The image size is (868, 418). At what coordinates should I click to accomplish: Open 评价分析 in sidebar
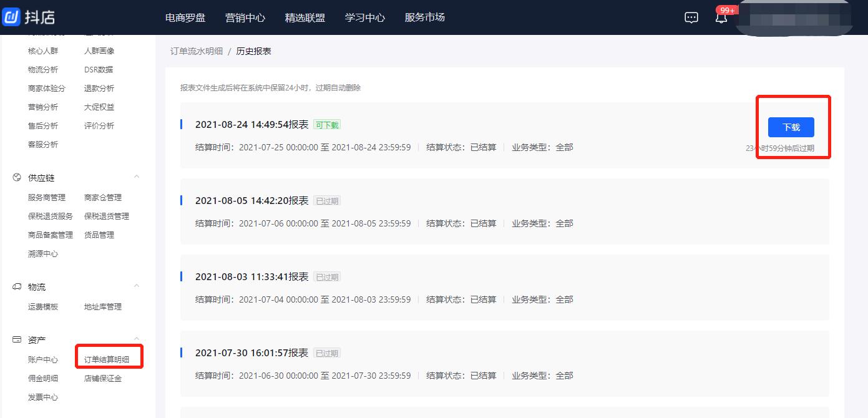[99, 125]
